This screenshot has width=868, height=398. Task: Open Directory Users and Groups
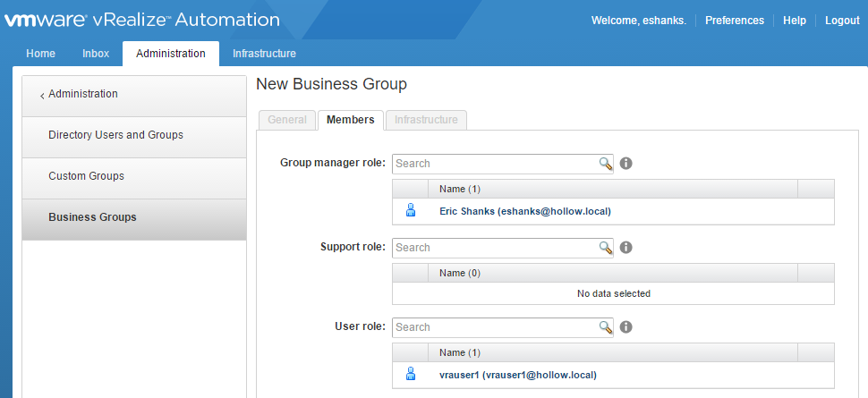134,137
